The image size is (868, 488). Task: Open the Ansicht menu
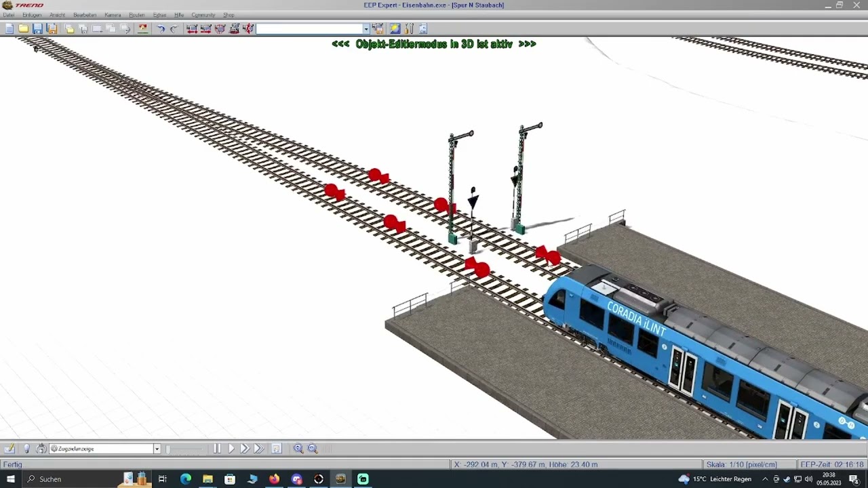click(57, 15)
